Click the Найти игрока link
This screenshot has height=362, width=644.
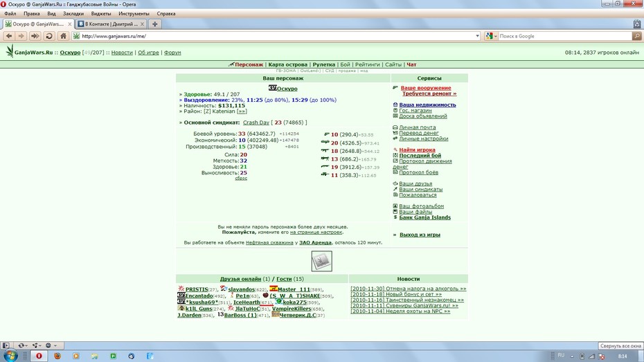417,150
